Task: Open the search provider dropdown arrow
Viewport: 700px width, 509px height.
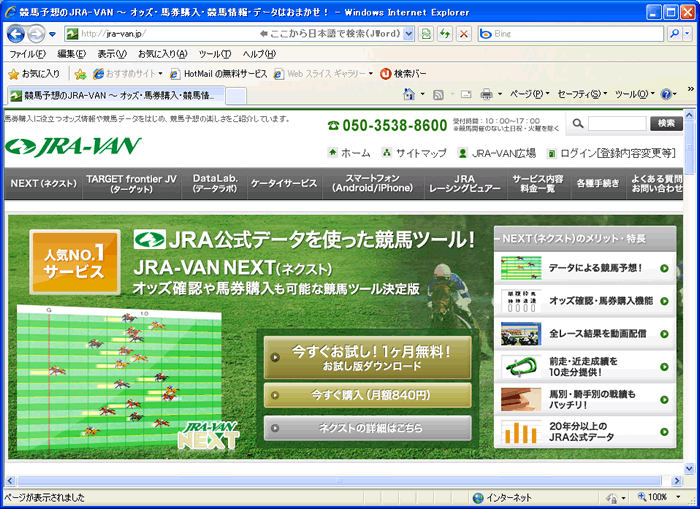Action: click(x=688, y=33)
